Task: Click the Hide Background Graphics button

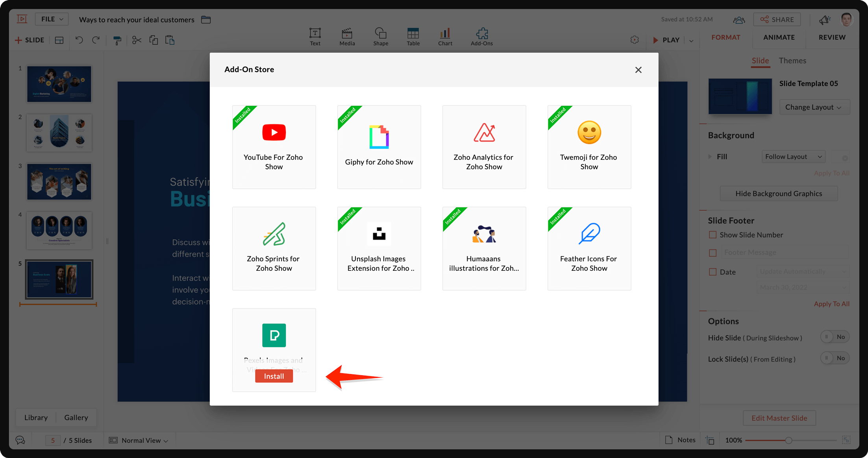Action: [x=778, y=194]
